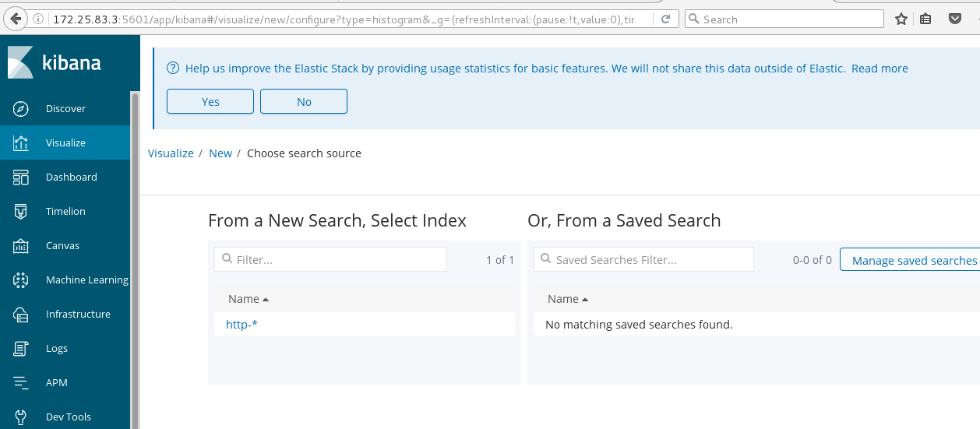Click the browser back arrow button
Screen dimensions: 980x429
coord(15,19)
